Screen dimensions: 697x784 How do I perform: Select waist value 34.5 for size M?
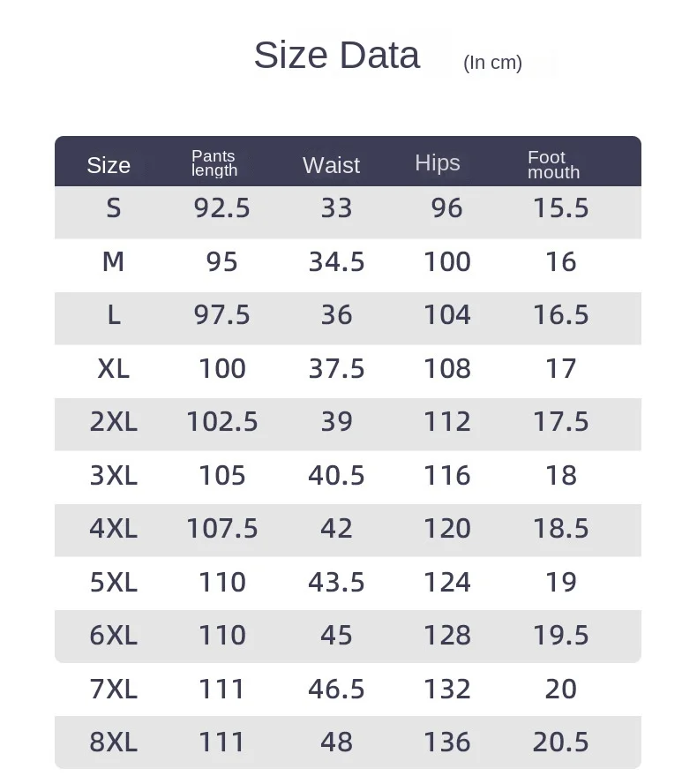tap(336, 261)
